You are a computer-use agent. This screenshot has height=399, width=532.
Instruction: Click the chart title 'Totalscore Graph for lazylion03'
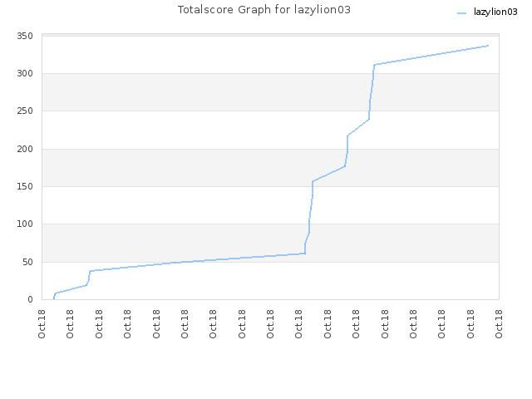click(x=264, y=10)
